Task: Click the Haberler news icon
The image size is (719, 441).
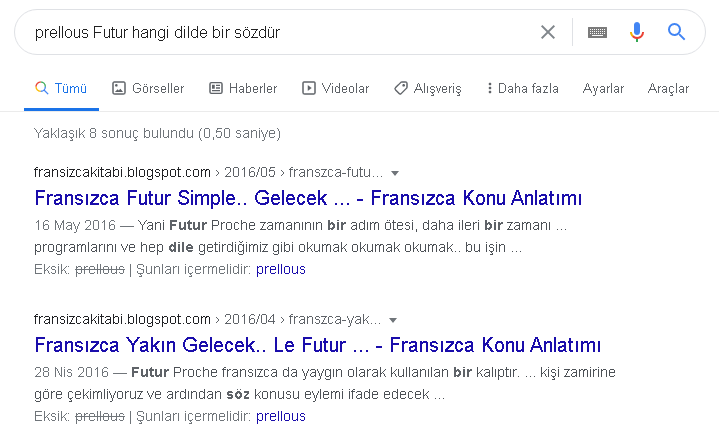Action: pos(216,88)
